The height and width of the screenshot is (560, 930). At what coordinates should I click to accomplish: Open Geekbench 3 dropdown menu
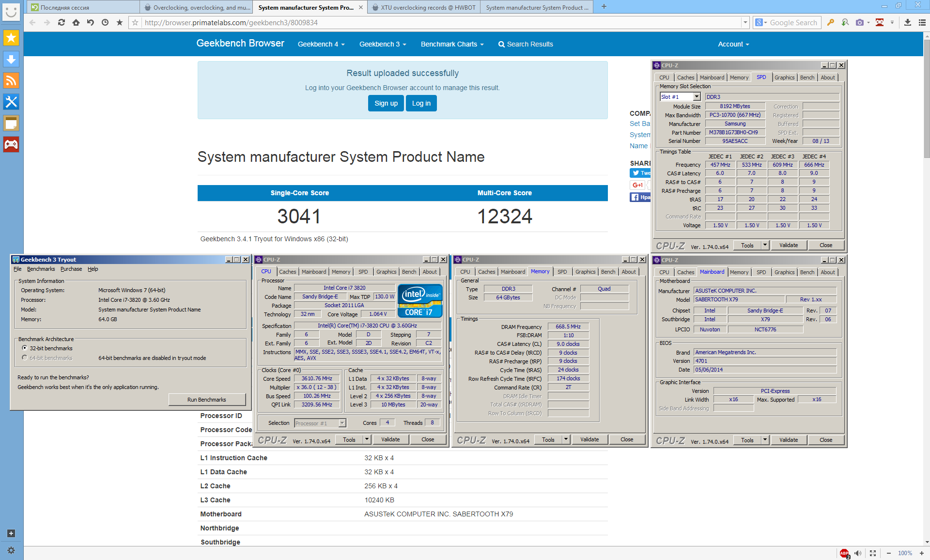pyautogui.click(x=383, y=44)
